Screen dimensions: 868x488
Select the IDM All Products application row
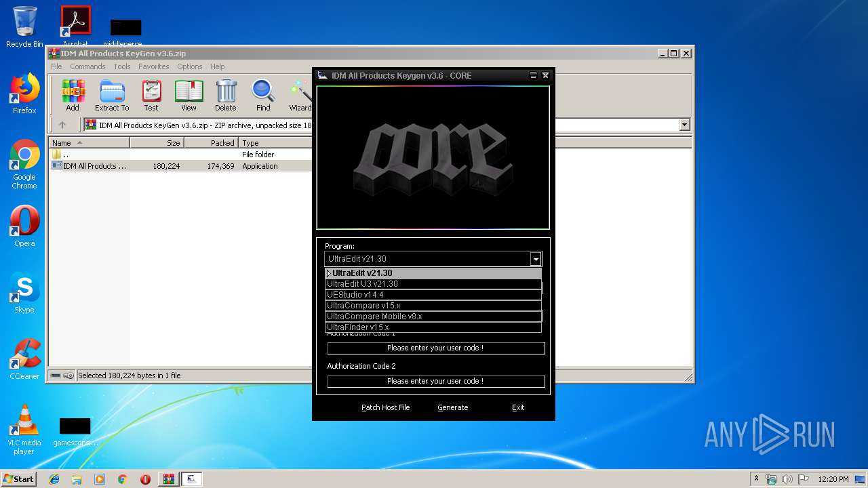point(180,166)
